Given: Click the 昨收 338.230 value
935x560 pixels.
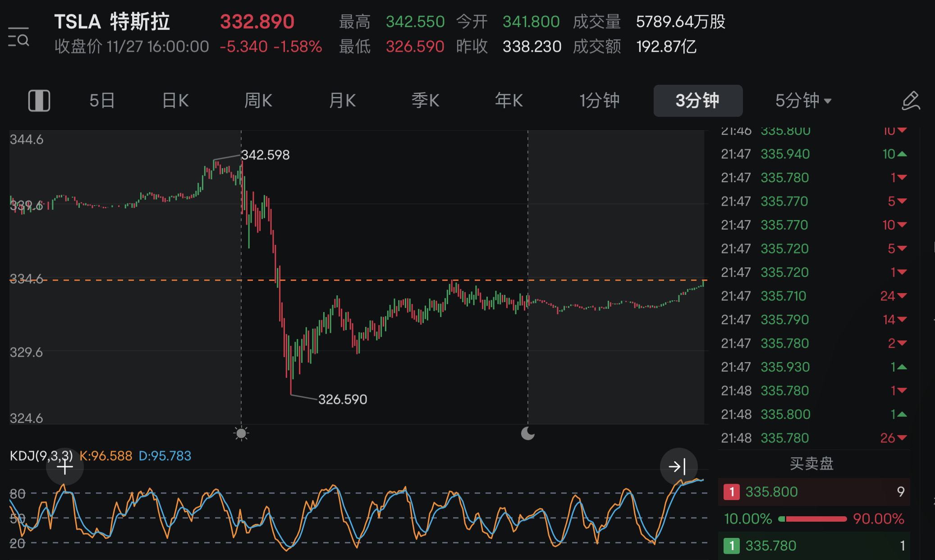Looking at the screenshot, I should (x=532, y=46).
